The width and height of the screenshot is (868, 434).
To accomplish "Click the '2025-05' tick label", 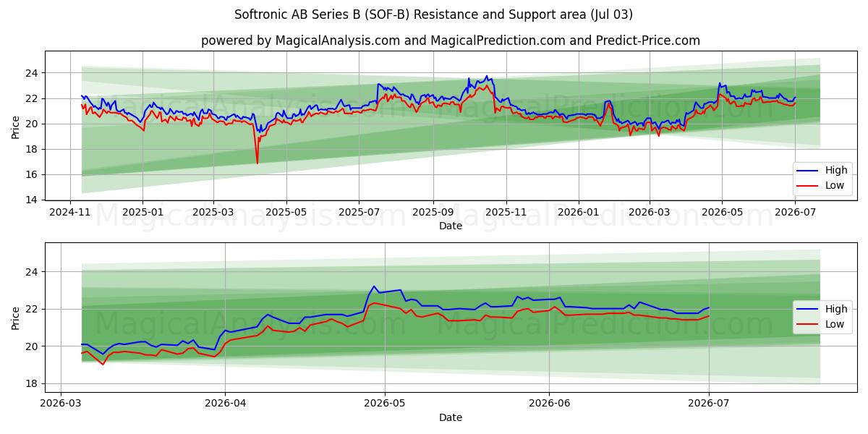I will pos(286,213).
